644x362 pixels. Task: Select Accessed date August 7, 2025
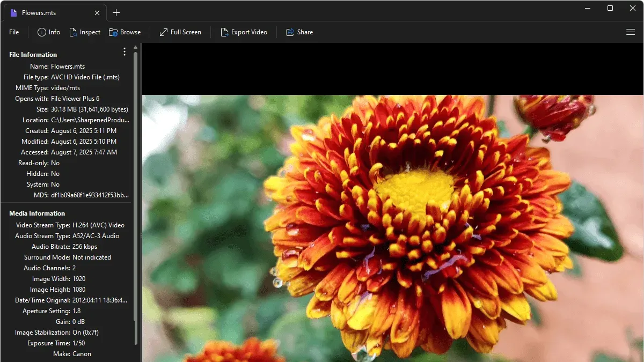pyautogui.click(x=84, y=152)
